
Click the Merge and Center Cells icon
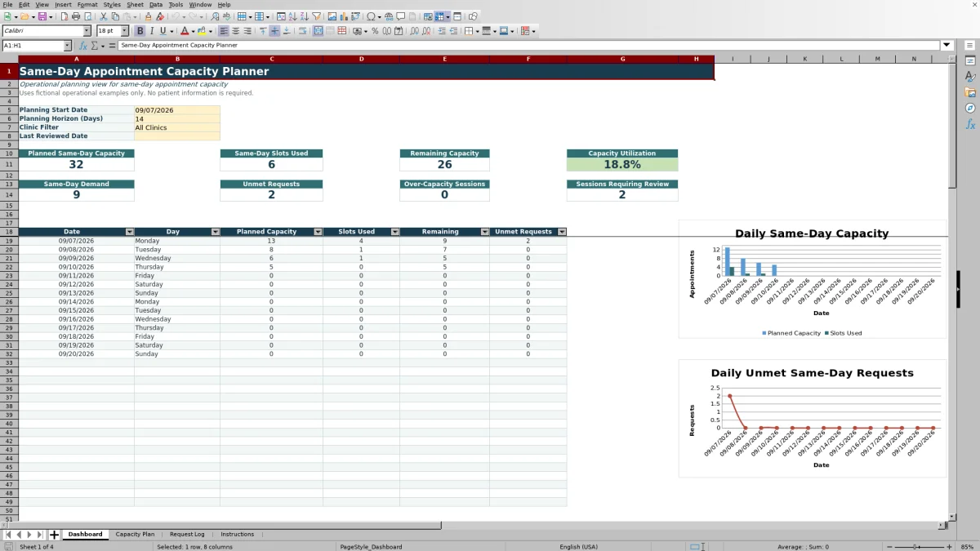tap(318, 31)
